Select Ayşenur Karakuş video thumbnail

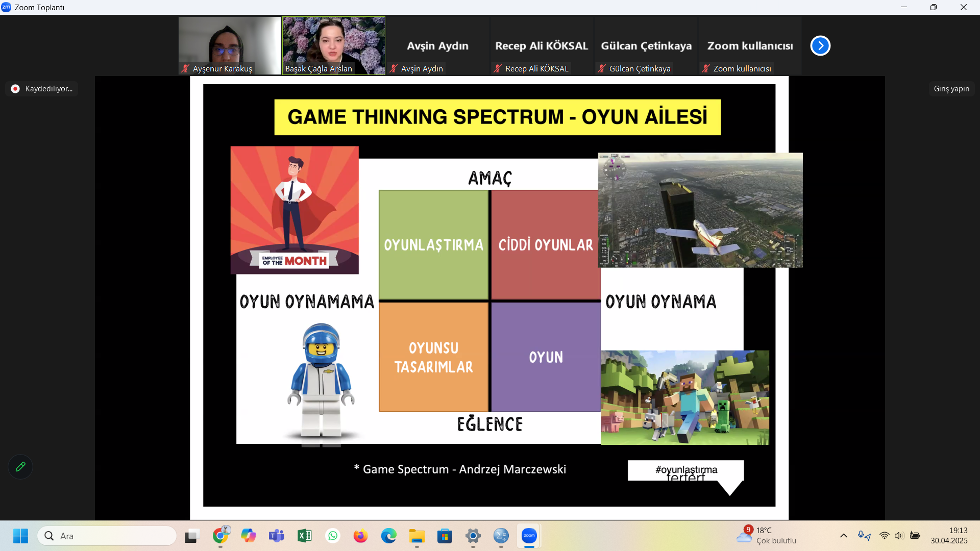(x=229, y=46)
